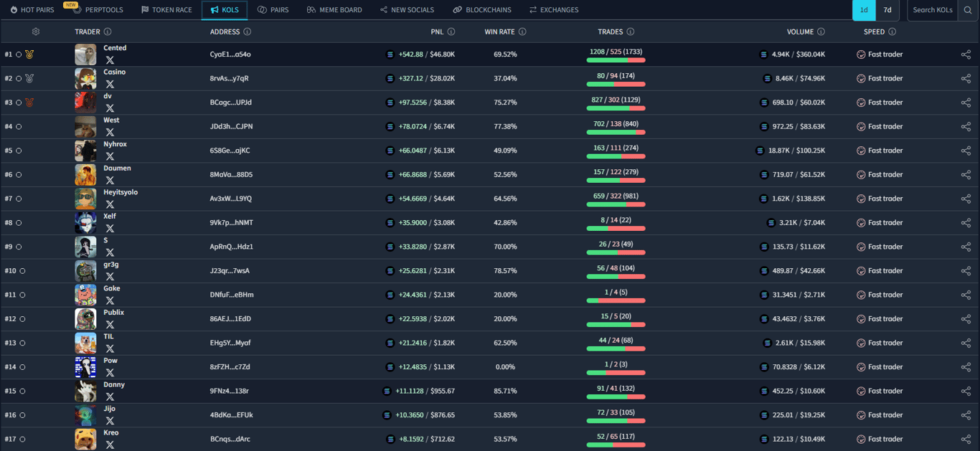Click address CyaE1...a54o
Viewport: 980px width, 451px height.
click(230, 54)
